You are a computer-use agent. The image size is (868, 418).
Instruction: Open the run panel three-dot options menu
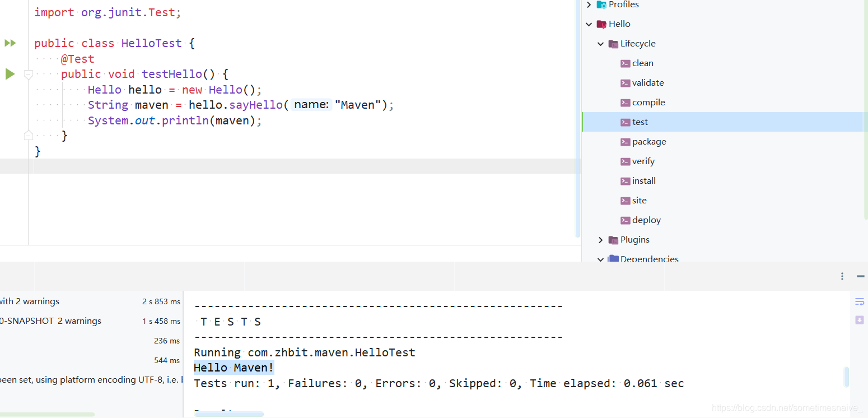click(x=842, y=276)
